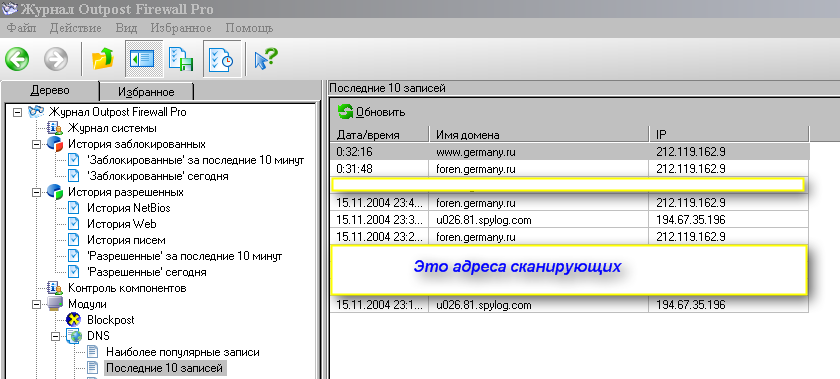Screen dimensions: 840x379
Task: Open the Вид menu
Action: (x=126, y=28)
